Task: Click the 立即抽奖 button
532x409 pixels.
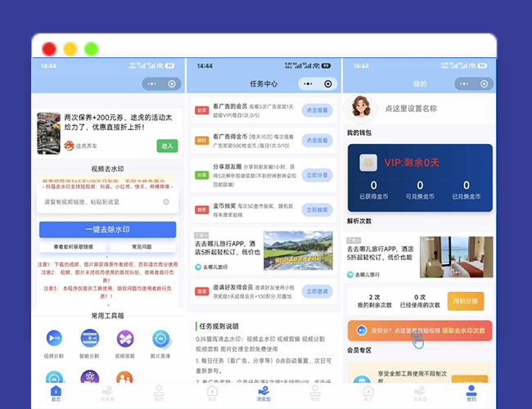Action: point(318,210)
